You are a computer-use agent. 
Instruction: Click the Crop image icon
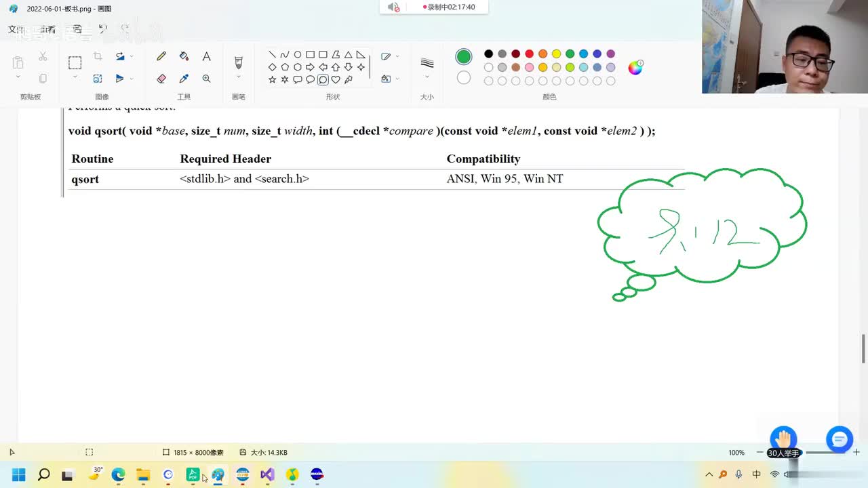(98, 56)
